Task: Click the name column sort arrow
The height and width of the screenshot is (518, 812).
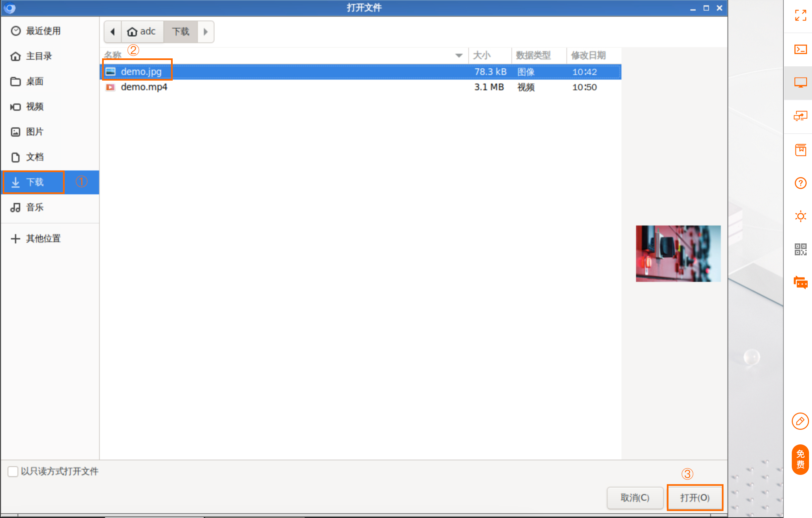Action: (x=459, y=55)
